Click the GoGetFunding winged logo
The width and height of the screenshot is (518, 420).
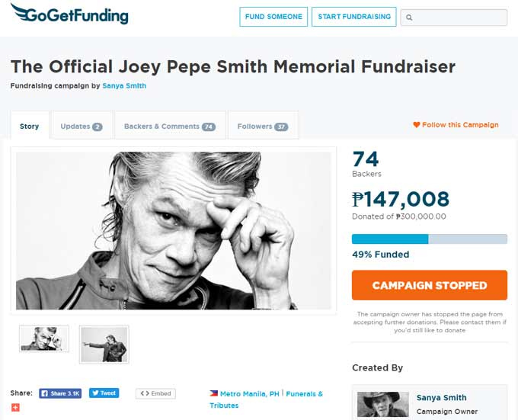[69, 14]
